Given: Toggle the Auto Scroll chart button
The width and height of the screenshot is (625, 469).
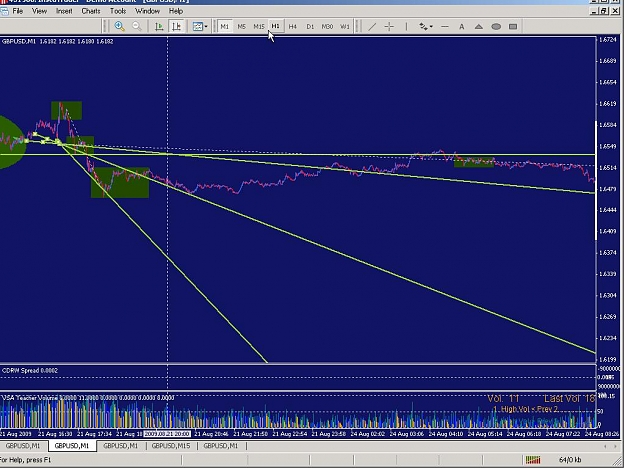Looking at the screenshot, I should tap(159, 27).
